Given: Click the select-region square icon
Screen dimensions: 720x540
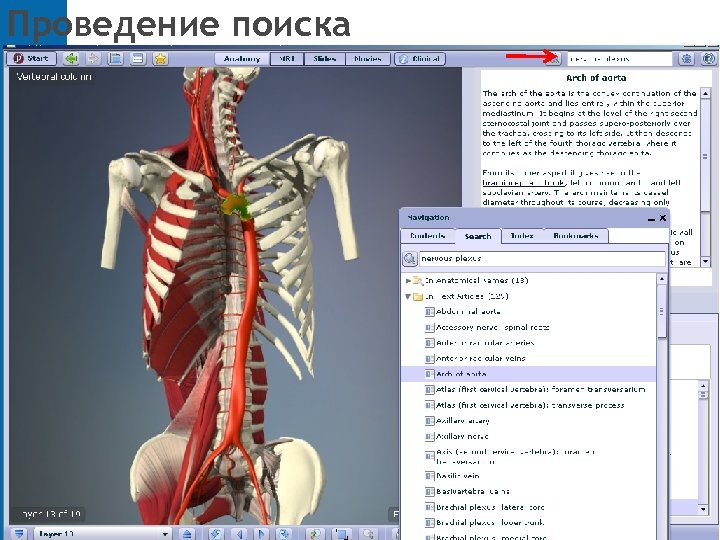Looking at the screenshot, I should pyautogui.click(x=342, y=534).
